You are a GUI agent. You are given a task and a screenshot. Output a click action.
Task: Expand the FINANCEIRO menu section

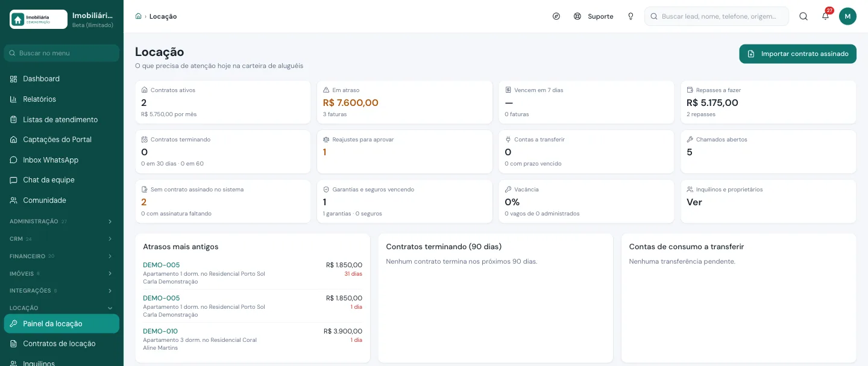pos(61,256)
